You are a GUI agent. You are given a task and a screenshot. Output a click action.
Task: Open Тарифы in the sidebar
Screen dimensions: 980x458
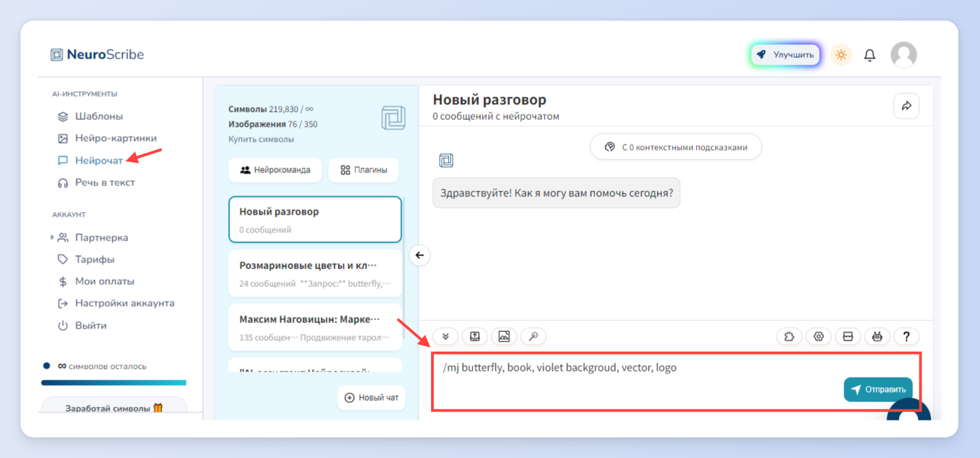pos(86,260)
